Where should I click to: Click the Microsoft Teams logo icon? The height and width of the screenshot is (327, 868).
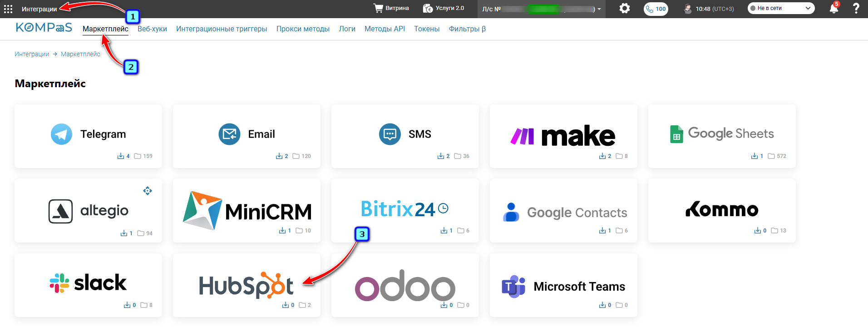[513, 287]
